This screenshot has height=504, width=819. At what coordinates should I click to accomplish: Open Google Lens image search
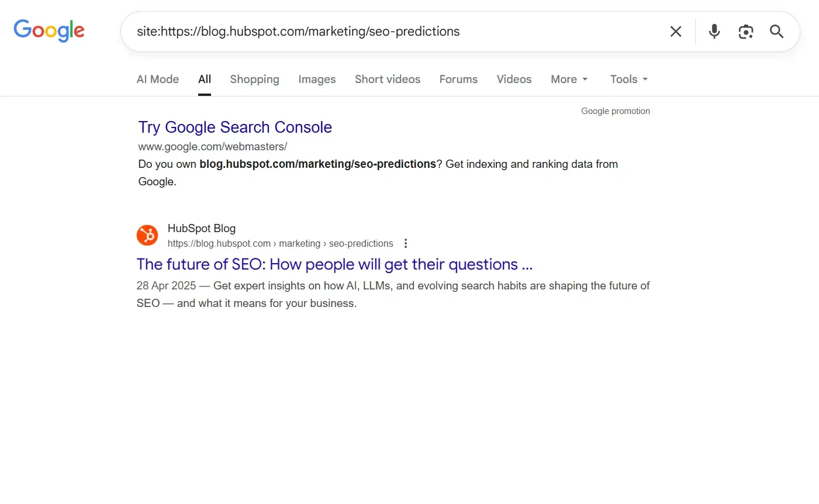click(745, 32)
